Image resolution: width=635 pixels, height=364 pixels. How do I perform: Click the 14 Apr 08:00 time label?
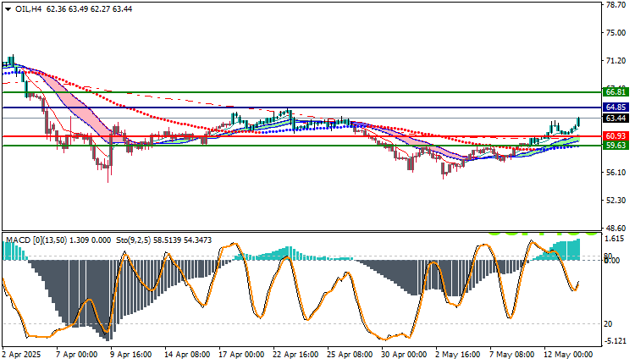187,355
